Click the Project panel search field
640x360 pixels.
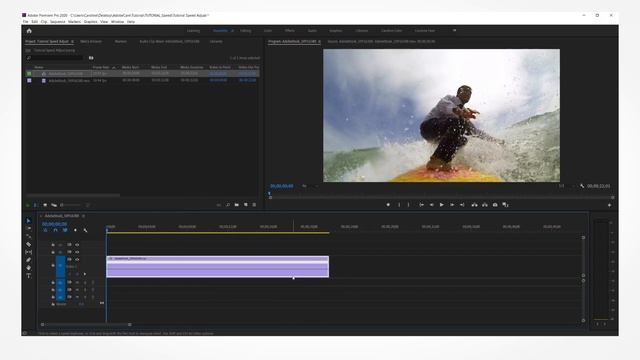coord(55,58)
